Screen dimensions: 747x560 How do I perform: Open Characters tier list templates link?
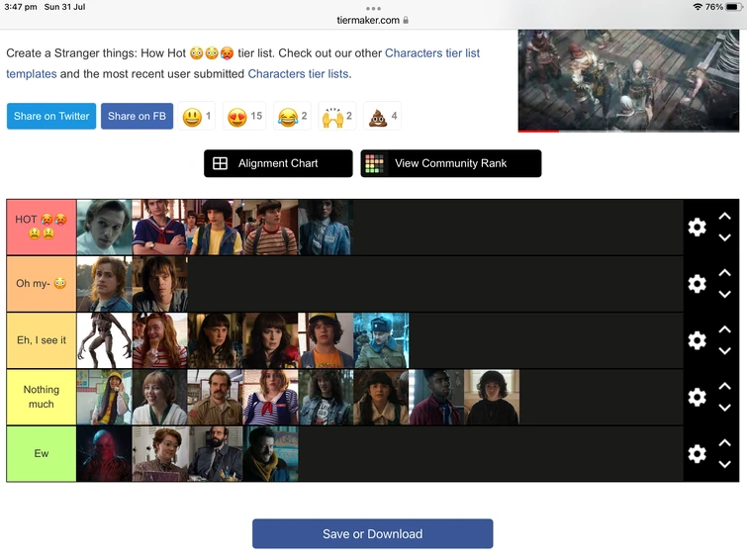tap(432, 52)
